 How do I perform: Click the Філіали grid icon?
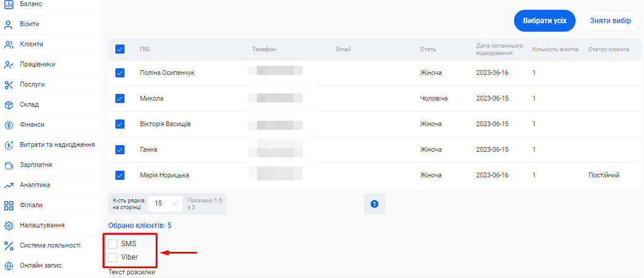[x=9, y=205]
